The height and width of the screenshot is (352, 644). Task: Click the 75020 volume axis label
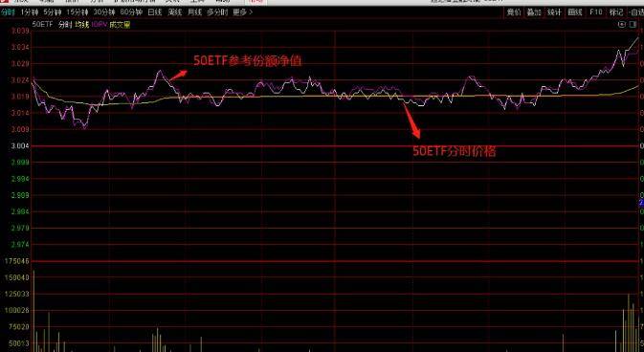pyautogui.click(x=18, y=326)
